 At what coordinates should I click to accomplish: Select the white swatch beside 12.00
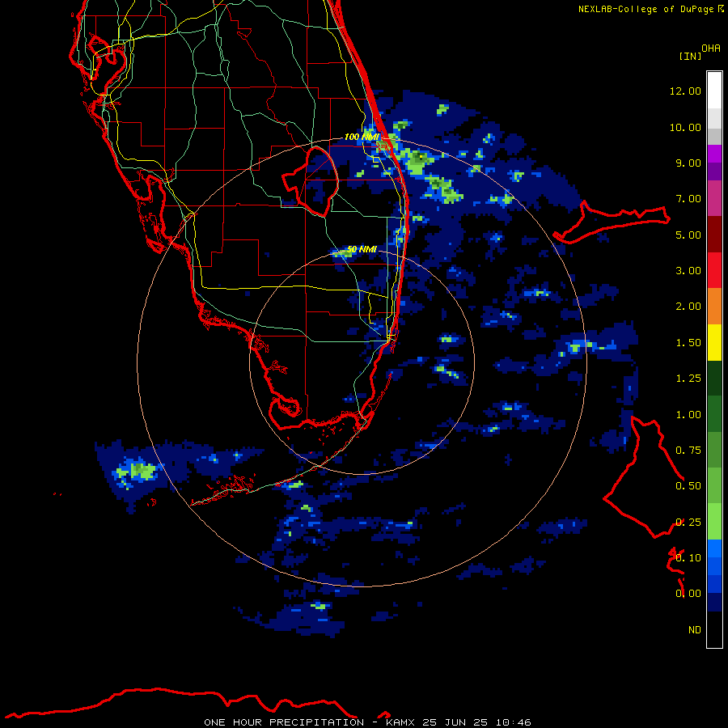click(714, 91)
